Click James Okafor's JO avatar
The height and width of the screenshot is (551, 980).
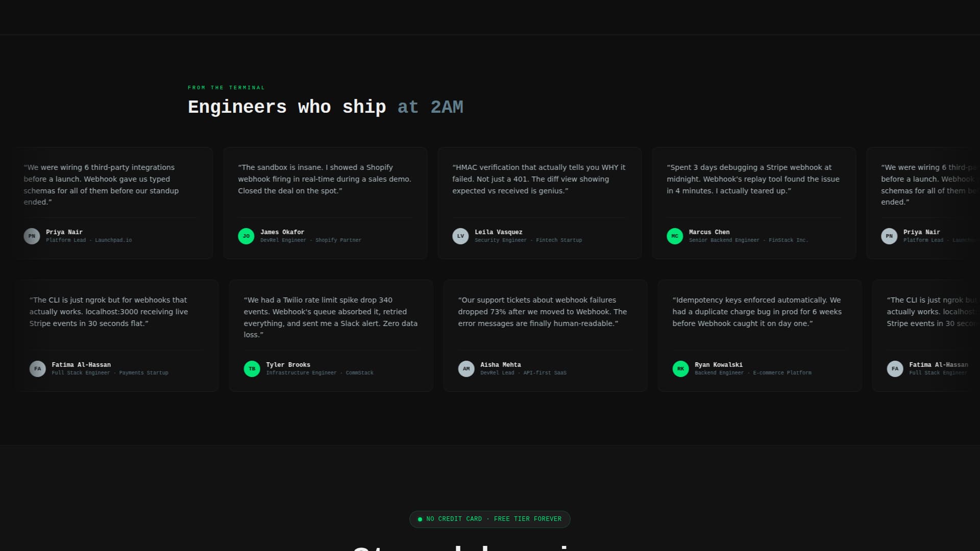(247, 236)
